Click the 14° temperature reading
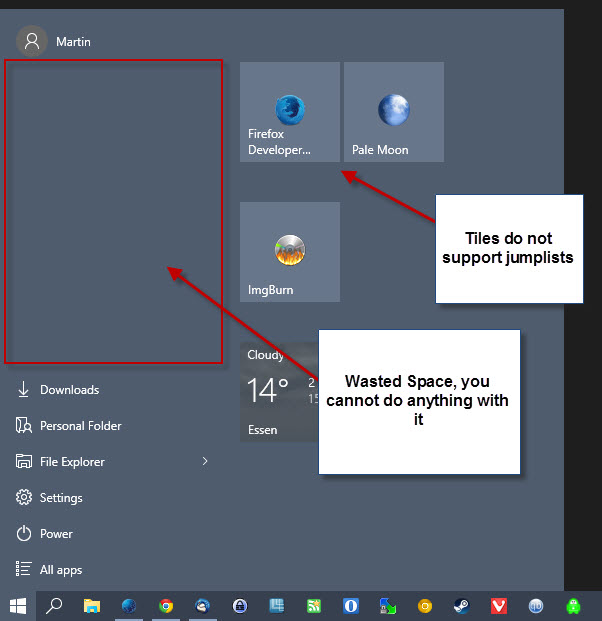 click(267, 390)
